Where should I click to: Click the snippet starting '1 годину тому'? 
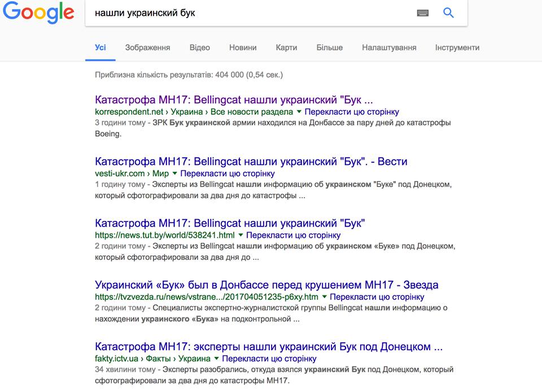click(x=273, y=190)
